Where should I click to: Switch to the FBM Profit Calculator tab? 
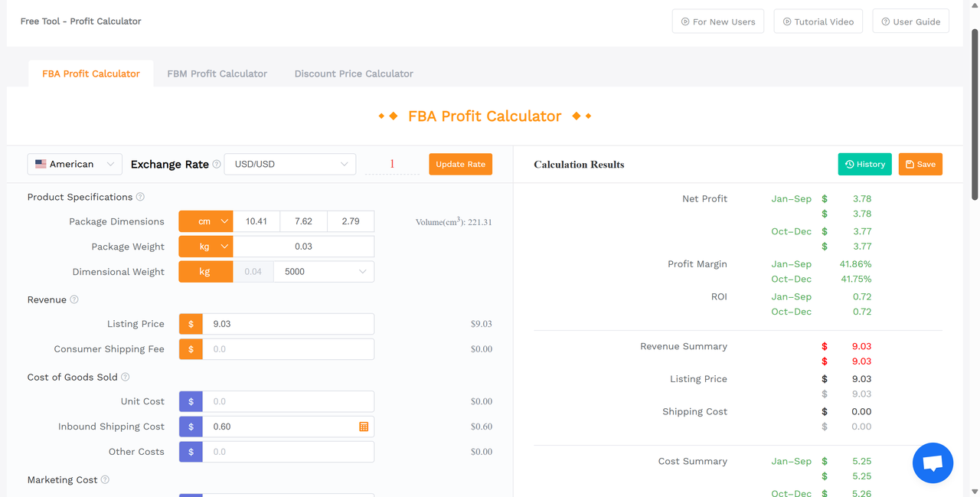[x=217, y=73]
